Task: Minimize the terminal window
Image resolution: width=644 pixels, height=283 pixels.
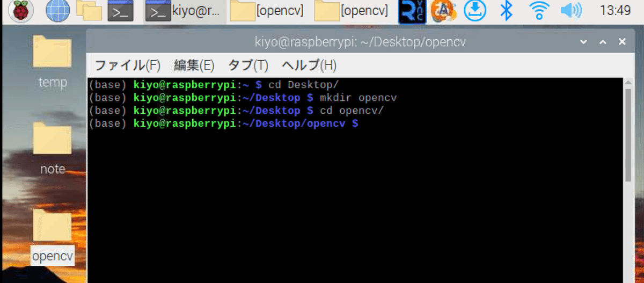Action: (x=583, y=42)
